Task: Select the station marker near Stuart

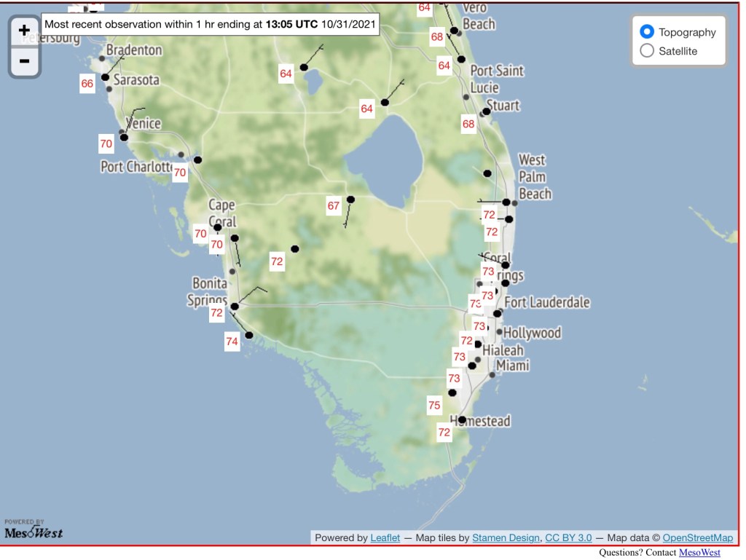Action: [487, 111]
